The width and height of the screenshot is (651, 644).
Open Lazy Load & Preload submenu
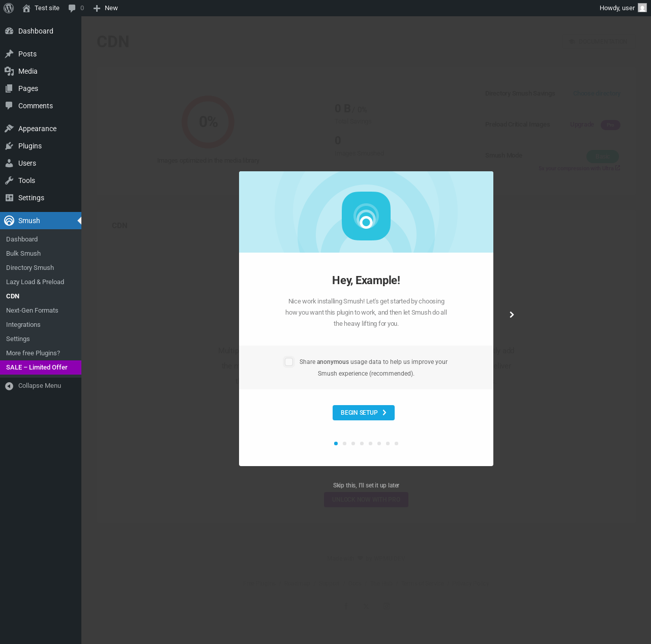click(x=41, y=282)
